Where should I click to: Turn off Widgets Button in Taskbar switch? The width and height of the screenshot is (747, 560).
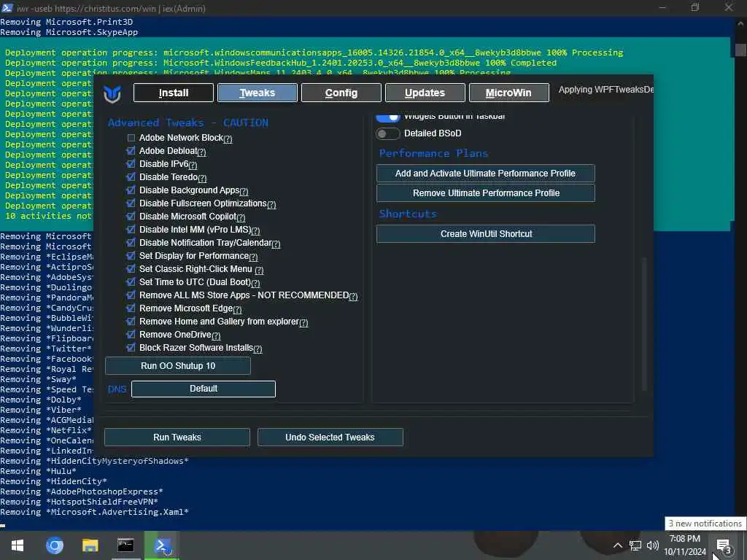click(x=388, y=117)
